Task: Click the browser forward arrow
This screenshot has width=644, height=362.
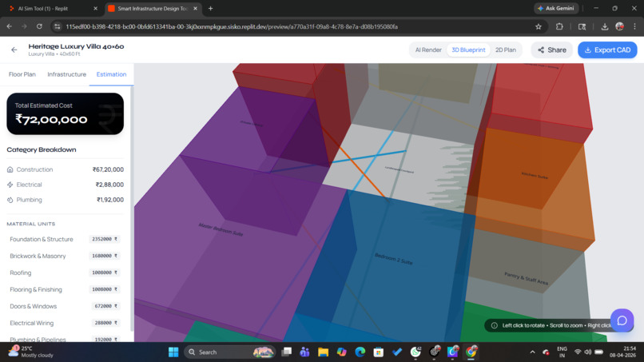Action: tap(24, 26)
